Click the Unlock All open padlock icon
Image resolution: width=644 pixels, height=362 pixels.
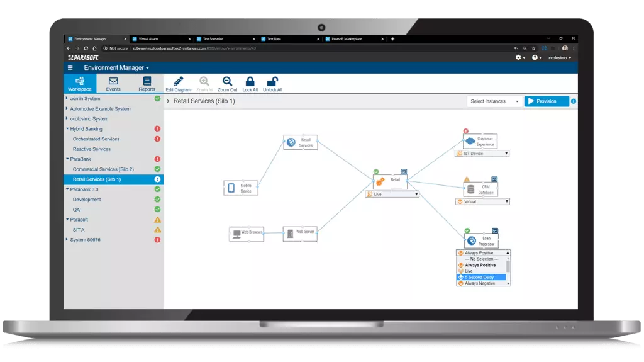tap(272, 81)
